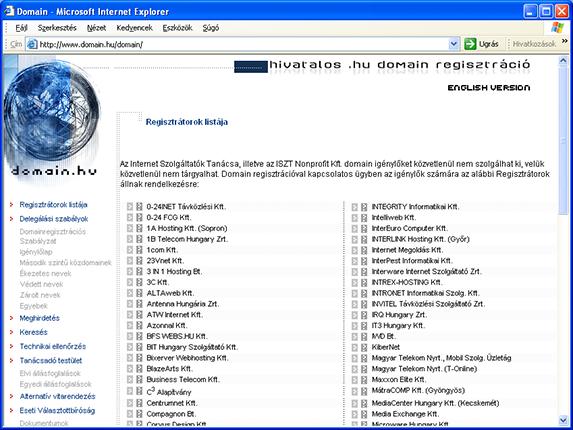Click the arrow icon beside InterEuro Computer Kft.
The width and height of the screenshot is (573, 430).
pos(354,228)
